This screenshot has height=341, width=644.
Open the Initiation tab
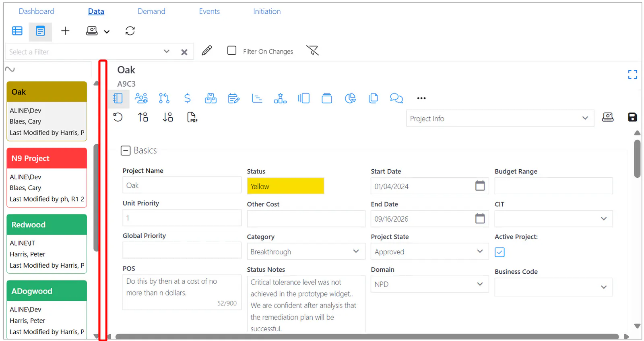267,11
